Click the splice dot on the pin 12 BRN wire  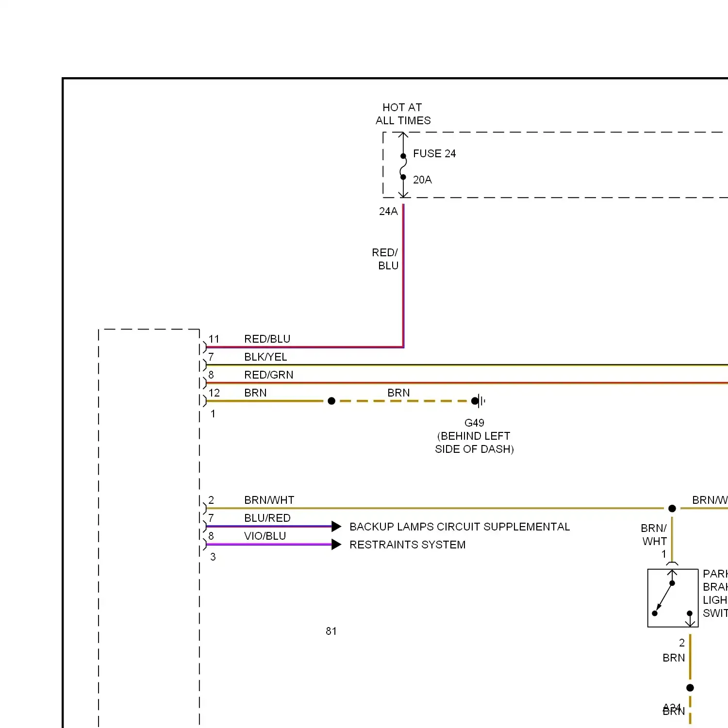click(x=331, y=401)
